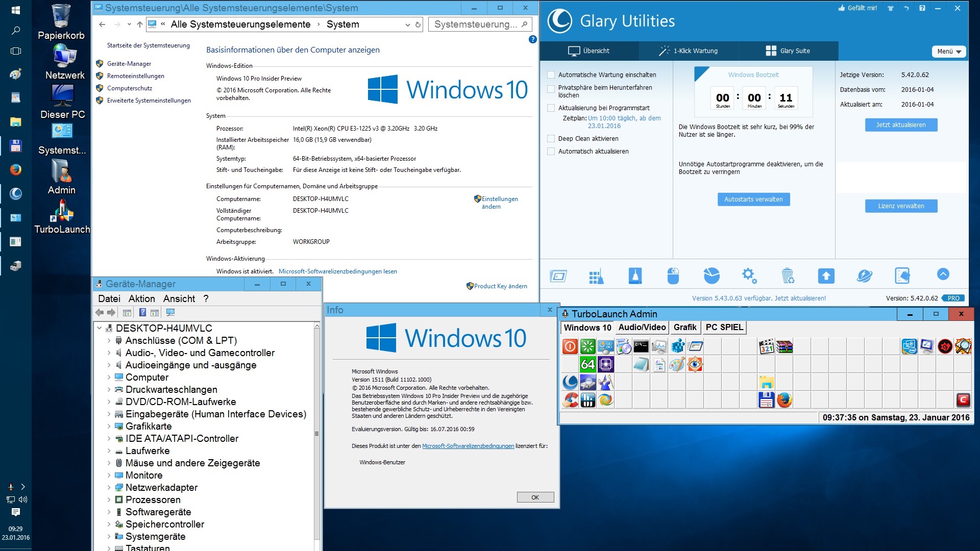This screenshot has width=980, height=551.
Task: Open the Menü dropdown in Glary Utilities
Action: [x=948, y=52]
